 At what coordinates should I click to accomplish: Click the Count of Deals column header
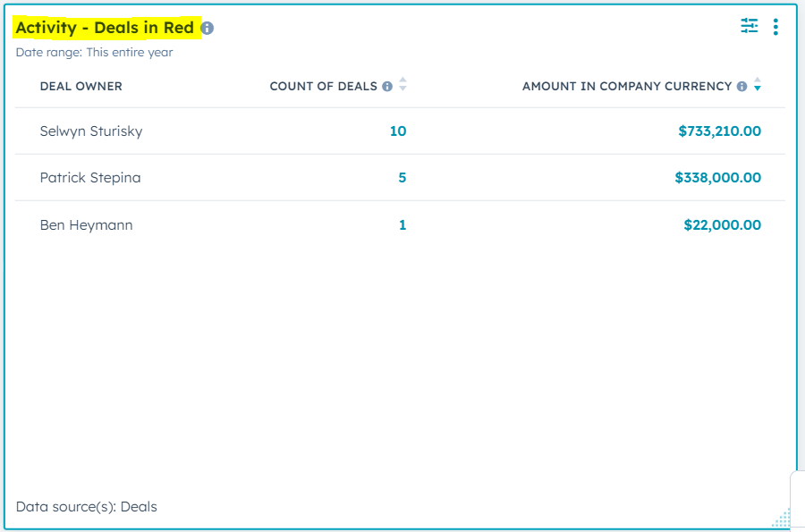323,87
